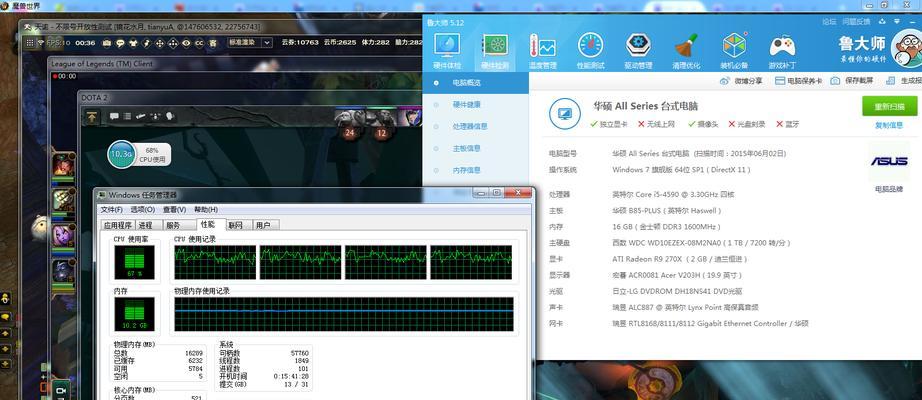Click the round computer monitor icon

pyautogui.click(x=564, y=114)
